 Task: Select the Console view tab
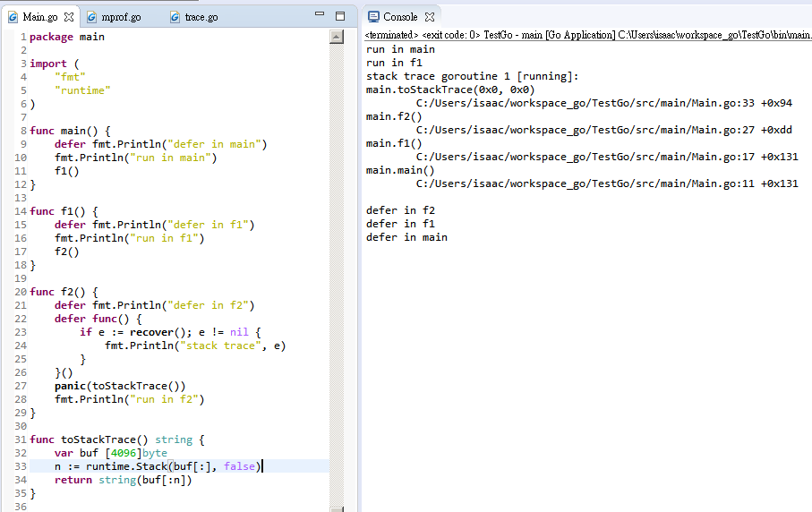tap(400, 17)
